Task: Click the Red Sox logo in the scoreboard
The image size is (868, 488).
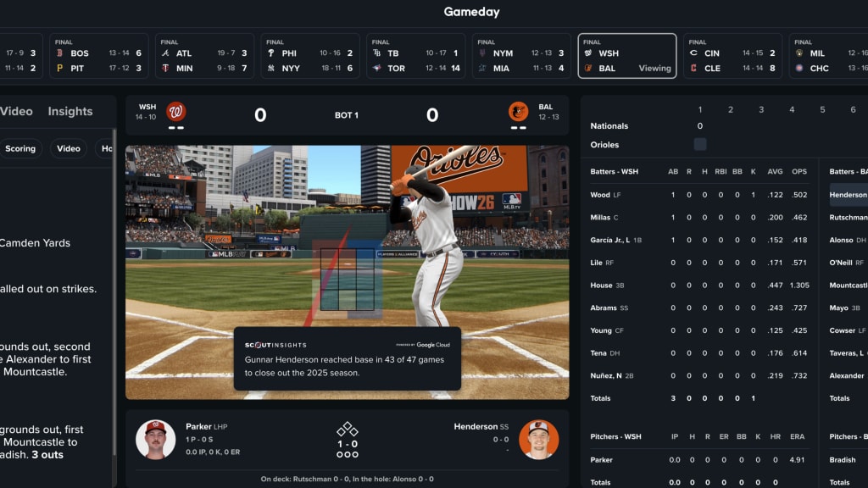Action: [60, 53]
